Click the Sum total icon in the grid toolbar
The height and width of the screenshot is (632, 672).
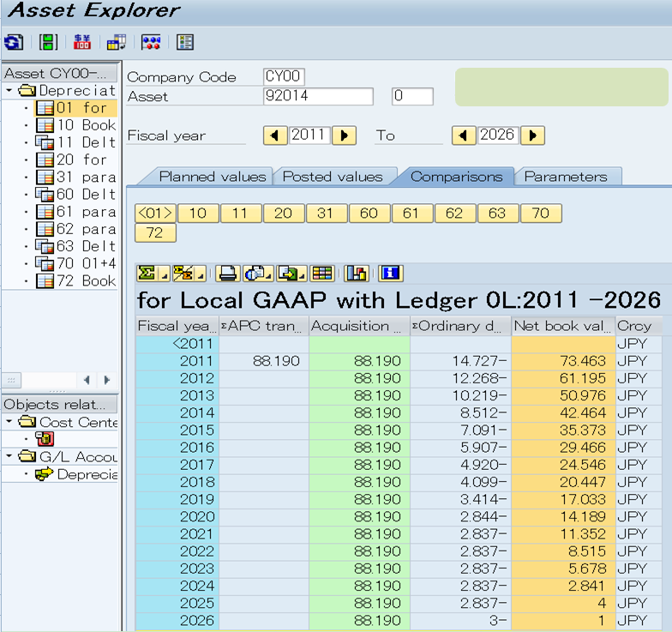(x=147, y=273)
